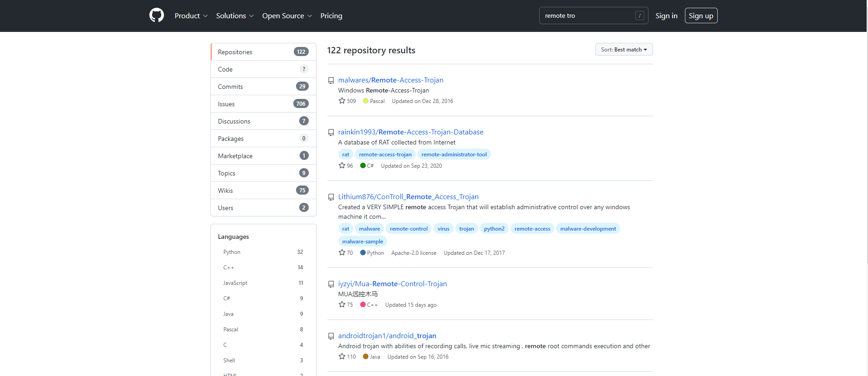Screen dimensions: 868x376
Task: Click repo icon beside rainkin1993/Remote-Access-Trojan-Database
Action: pos(331,133)
